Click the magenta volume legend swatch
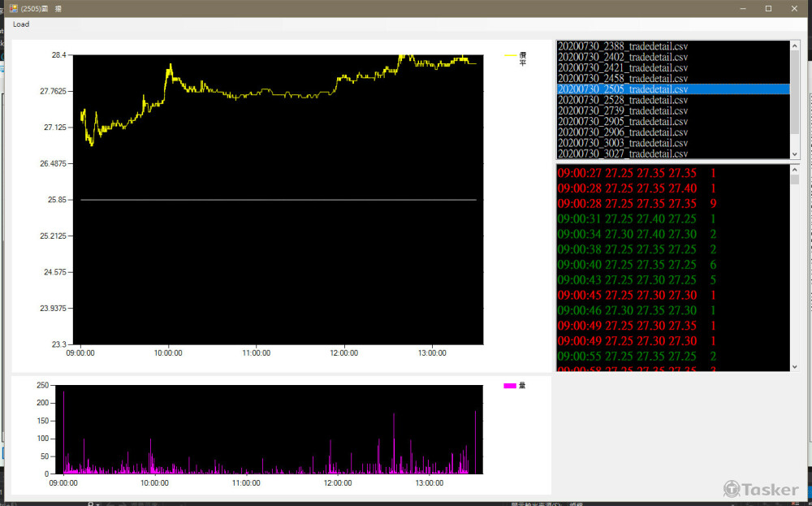This screenshot has height=506, width=812. pyautogui.click(x=510, y=386)
